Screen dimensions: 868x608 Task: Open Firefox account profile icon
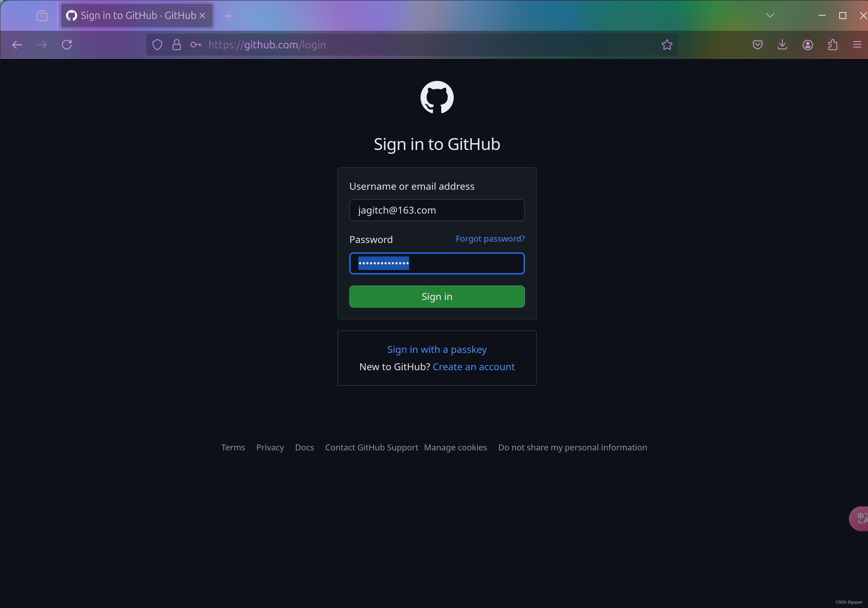pos(807,45)
